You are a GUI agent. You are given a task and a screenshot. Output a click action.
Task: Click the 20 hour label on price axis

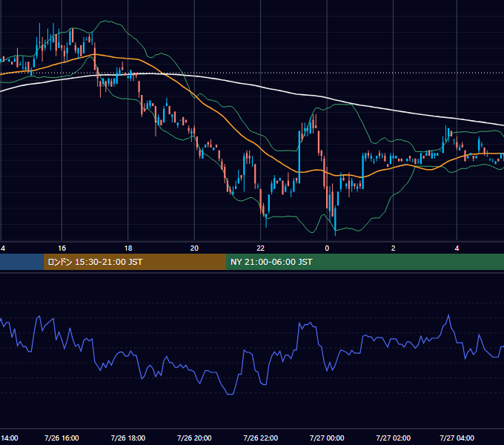(194, 248)
